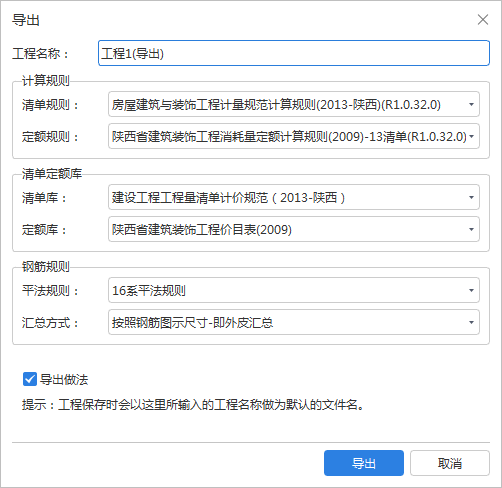
Task: Close the 导出 dialog with the X
Action: tap(483, 20)
